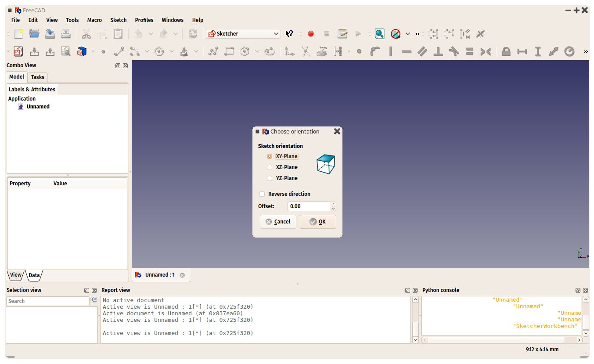This screenshot has height=364, width=594.
Task: Click the Offset value field
Action: (309, 206)
